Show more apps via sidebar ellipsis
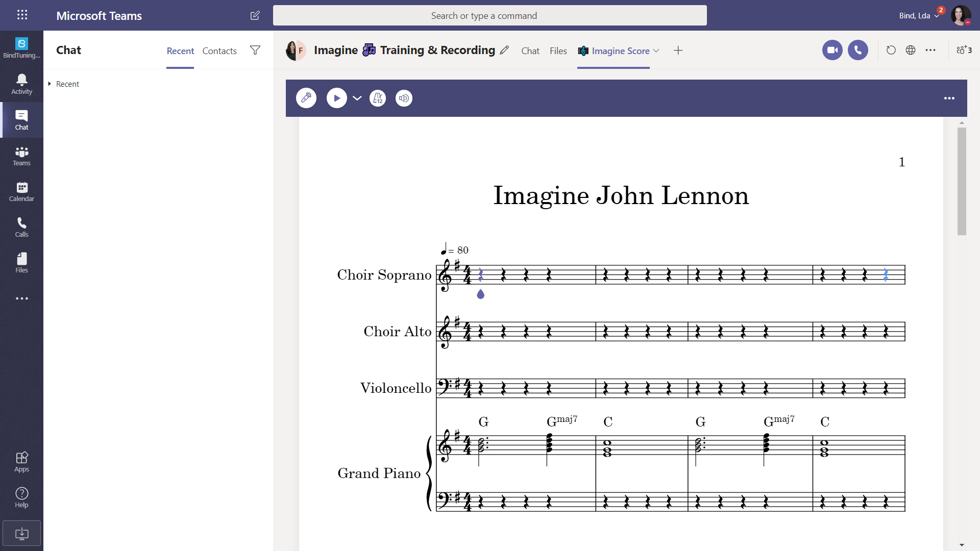 (21, 298)
